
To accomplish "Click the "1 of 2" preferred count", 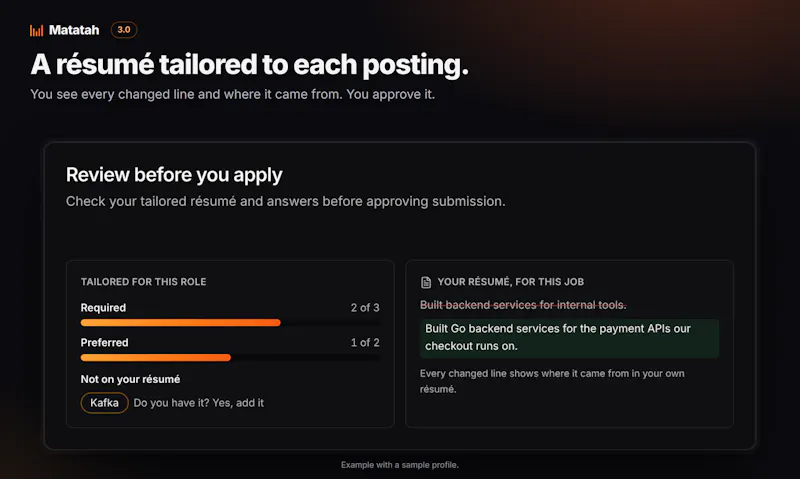I will [x=365, y=343].
